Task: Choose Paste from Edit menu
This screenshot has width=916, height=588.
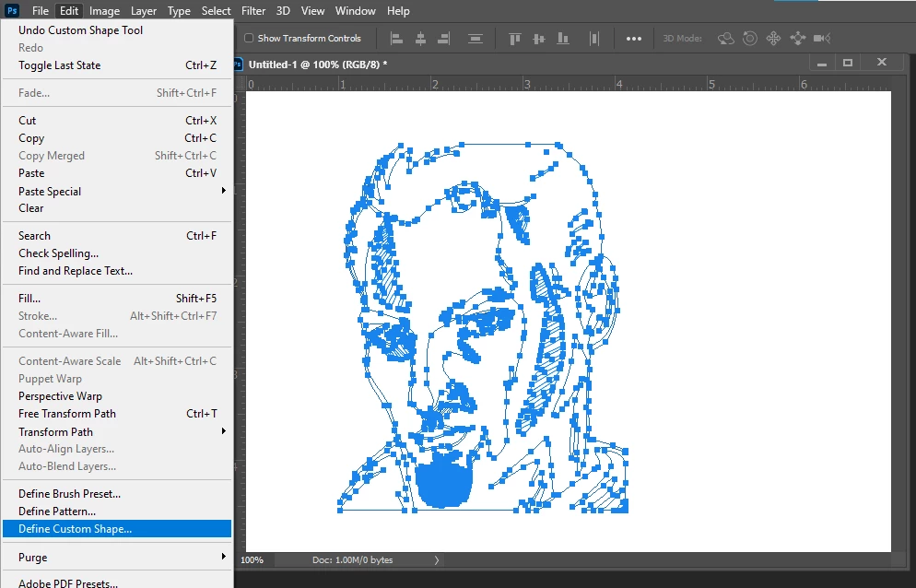Action: click(x=117, y=173)
